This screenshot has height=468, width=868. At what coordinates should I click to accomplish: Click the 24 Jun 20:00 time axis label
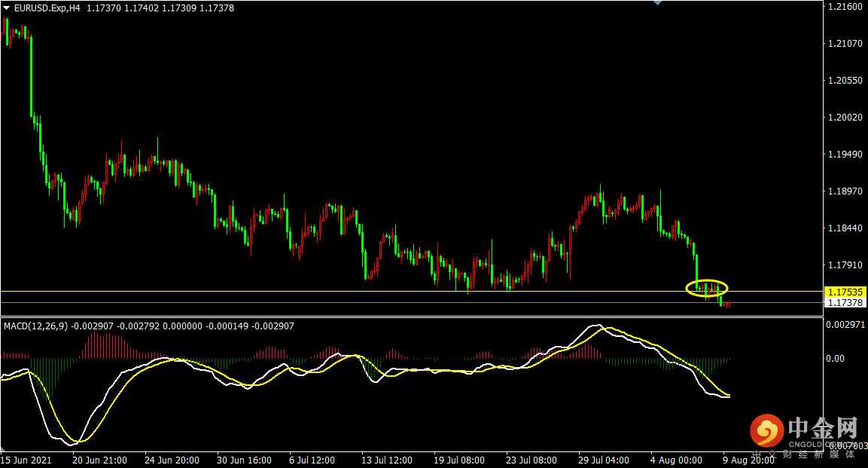pos(171,459)
